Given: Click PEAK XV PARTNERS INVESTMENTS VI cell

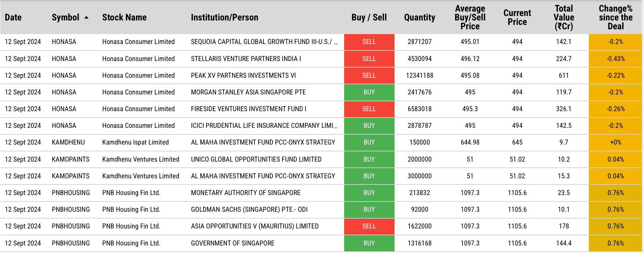Looking at the screenshot, I should (243, 75).
